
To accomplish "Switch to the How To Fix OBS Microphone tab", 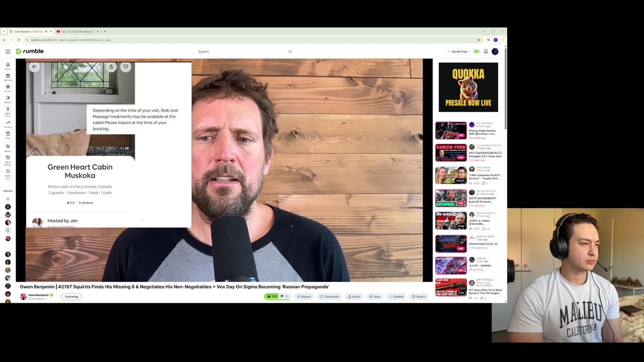I will [x=77, y=31].
